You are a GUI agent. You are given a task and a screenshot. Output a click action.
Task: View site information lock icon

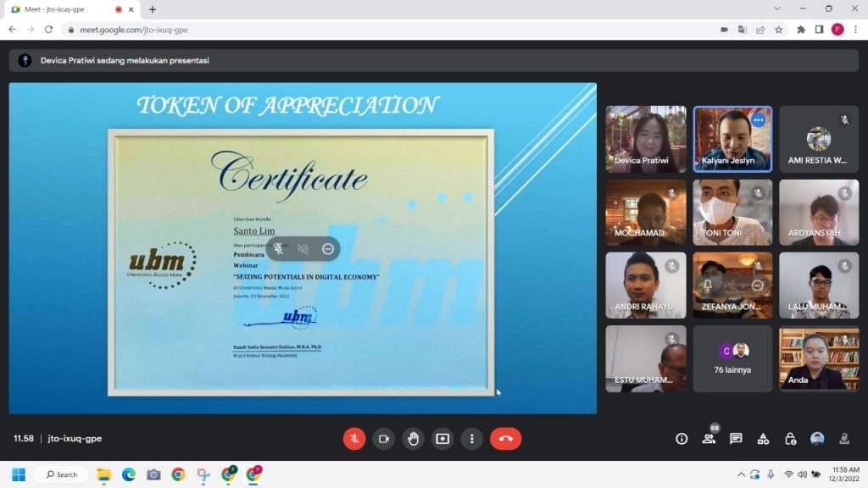[71, 30]
